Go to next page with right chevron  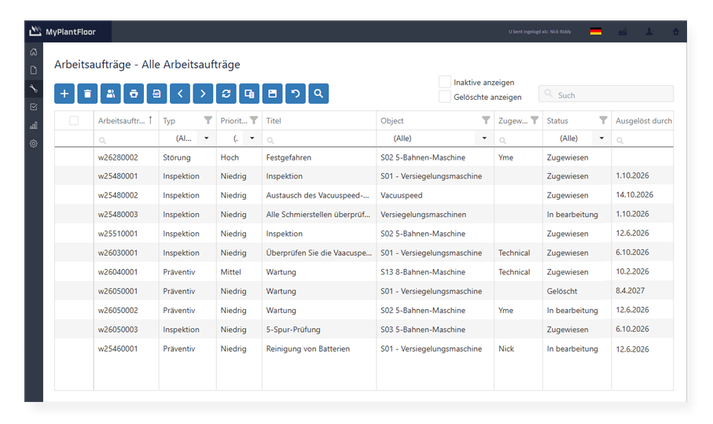coord(203,94)
